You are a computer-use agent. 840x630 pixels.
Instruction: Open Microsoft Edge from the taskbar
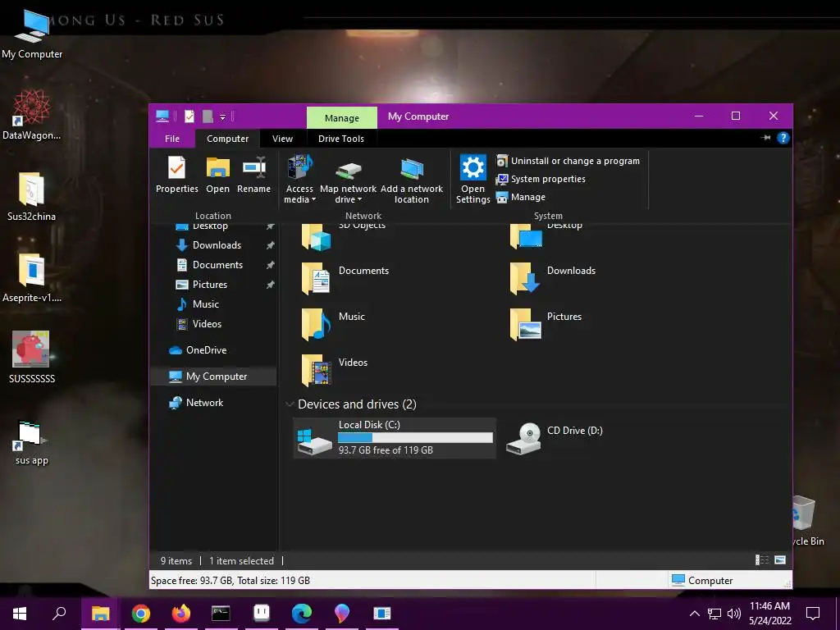[302, 613]
